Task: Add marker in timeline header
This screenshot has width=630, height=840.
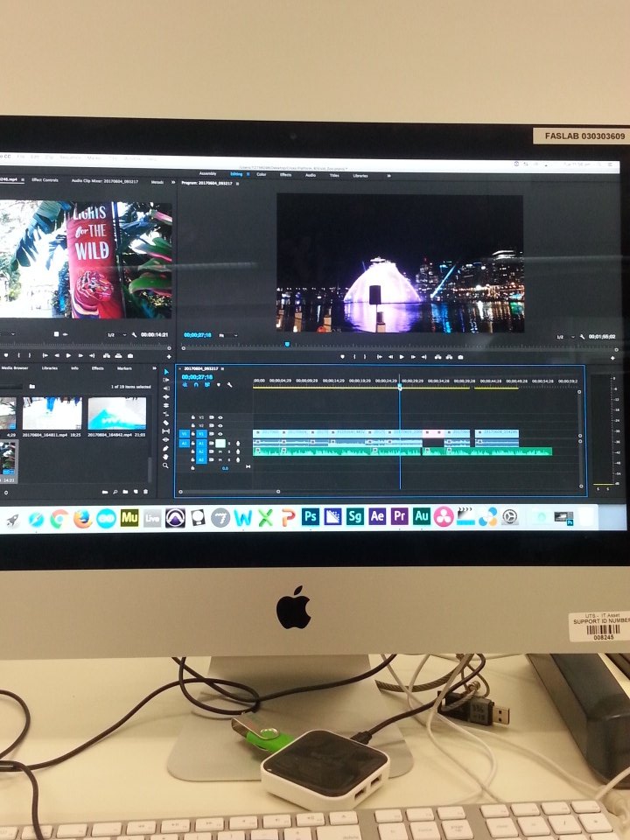Action: click(219, 385)
